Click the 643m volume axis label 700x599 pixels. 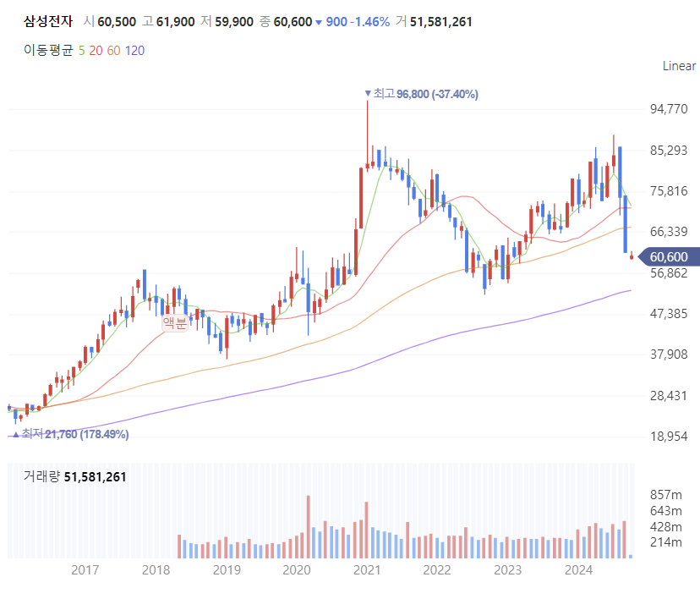666,510
